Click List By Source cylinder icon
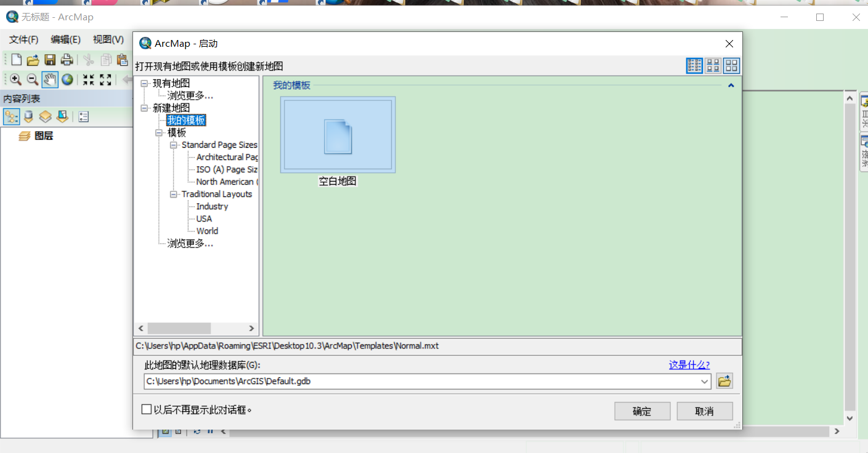 click(28, 116)
